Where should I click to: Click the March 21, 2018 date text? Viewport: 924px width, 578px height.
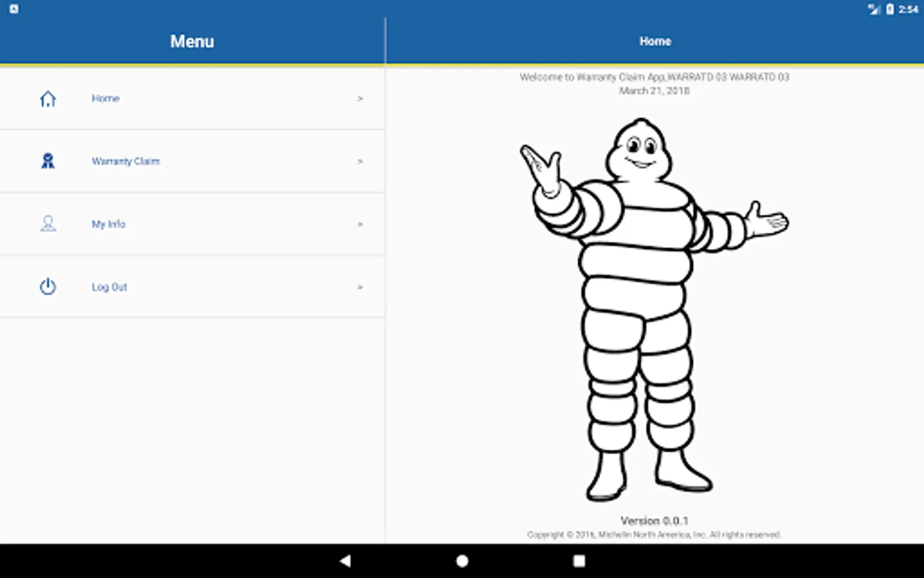point(654,91)
